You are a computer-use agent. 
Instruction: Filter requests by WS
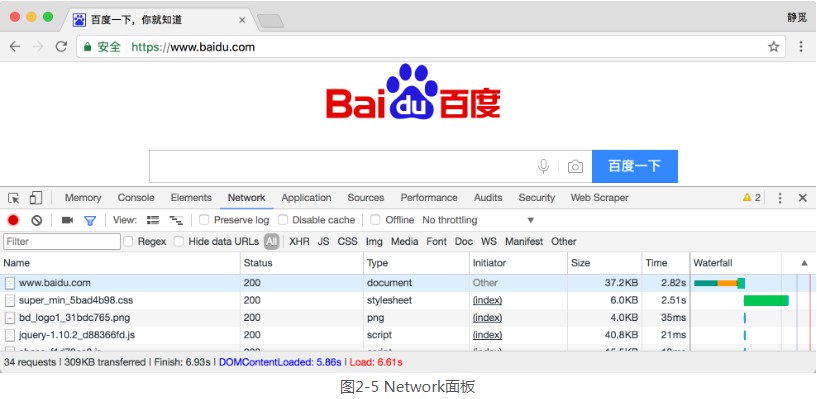pos(489,242)
